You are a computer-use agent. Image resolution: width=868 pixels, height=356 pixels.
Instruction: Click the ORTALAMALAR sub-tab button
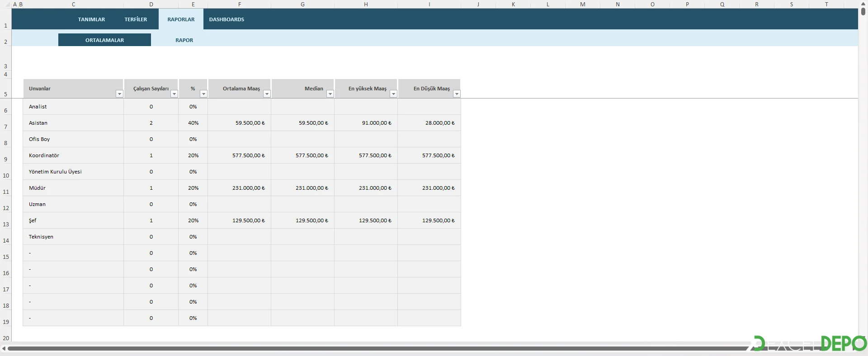pos(104,40)
